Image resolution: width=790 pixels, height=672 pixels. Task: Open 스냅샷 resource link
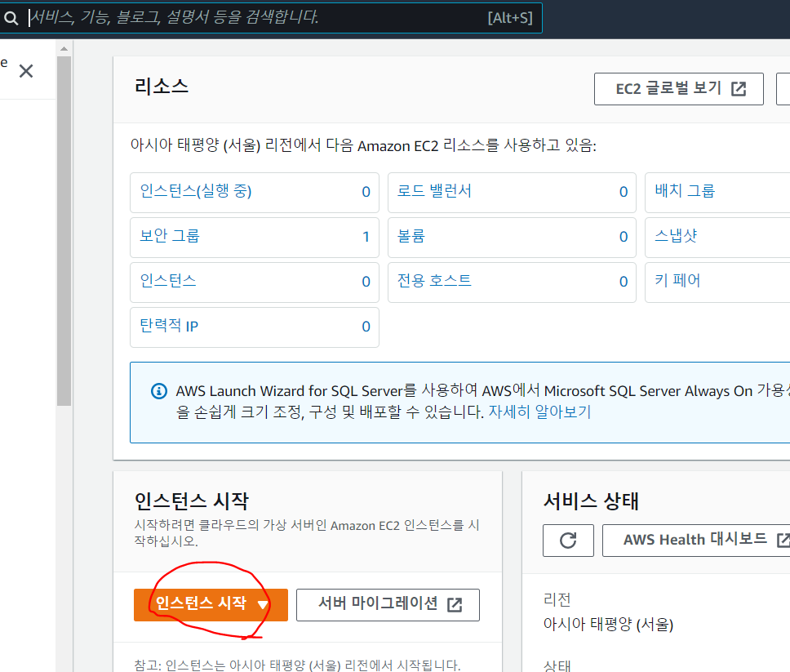676,236
